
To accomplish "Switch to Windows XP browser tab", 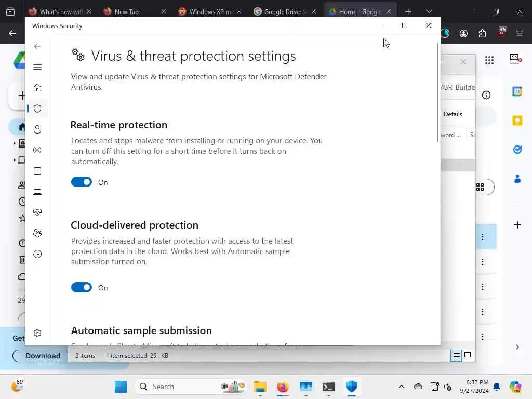I will (209, 11).
